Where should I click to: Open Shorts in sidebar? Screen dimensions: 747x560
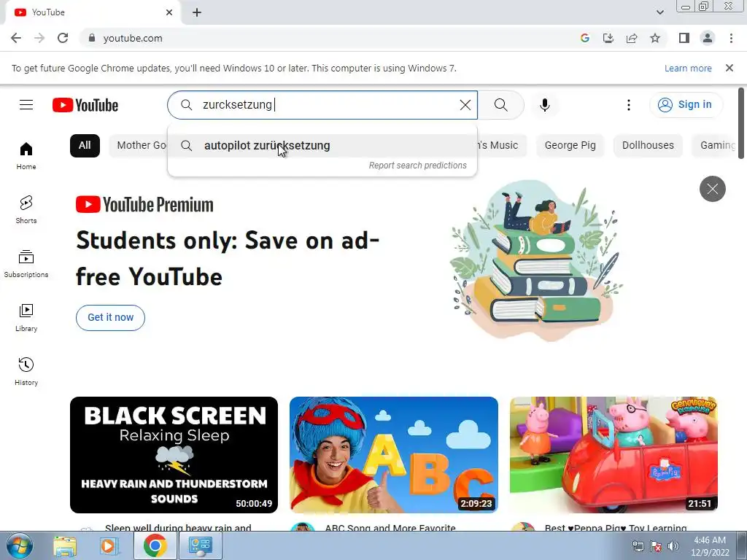point(26,209)
